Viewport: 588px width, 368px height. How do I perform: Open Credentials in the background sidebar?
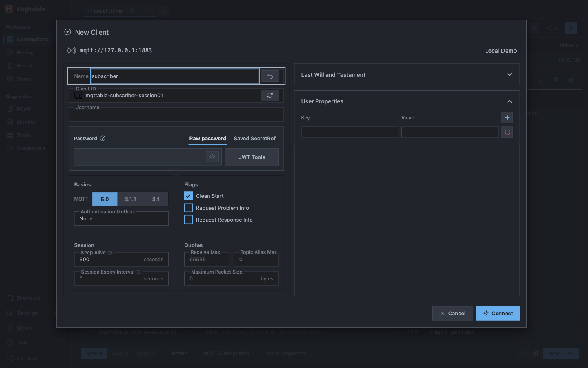pyautogui.click(x=26, y=148)
